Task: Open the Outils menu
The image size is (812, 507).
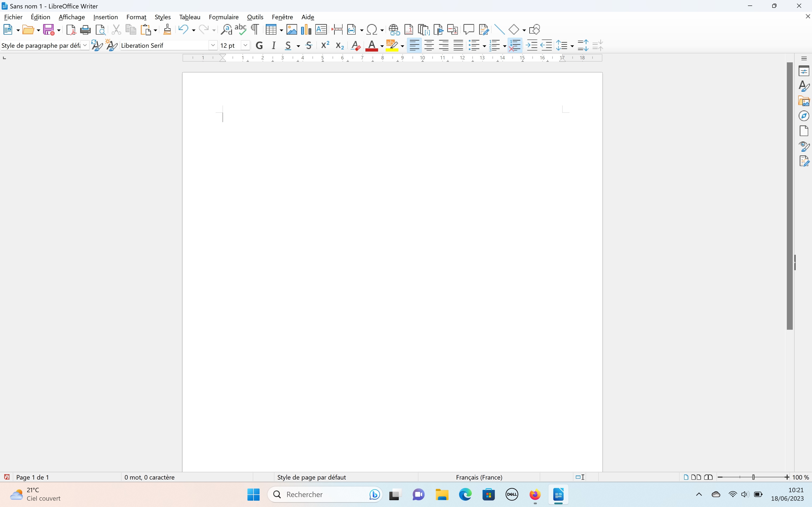Action: (x=255, y=17)
